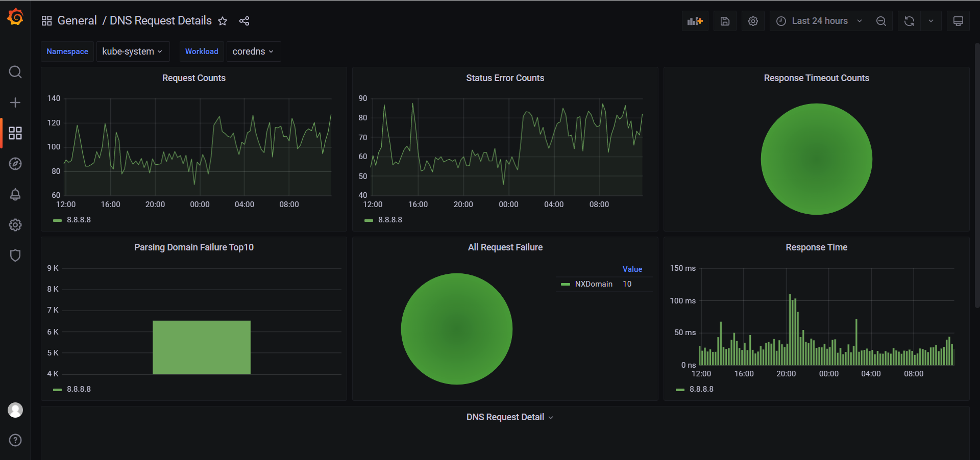This screenshot has width=980, height=460.
Task: Open the Response Time panel title menu
Action: [816, 247]
